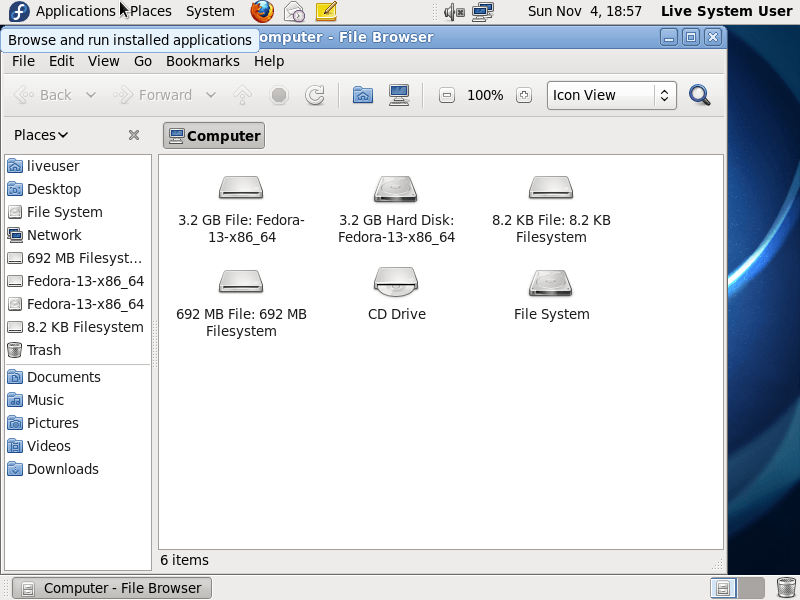800x600 pixels.
Task: Select the 3.2 GB File: Fedora-13-x86_64 icon
Action: point(241,188)
